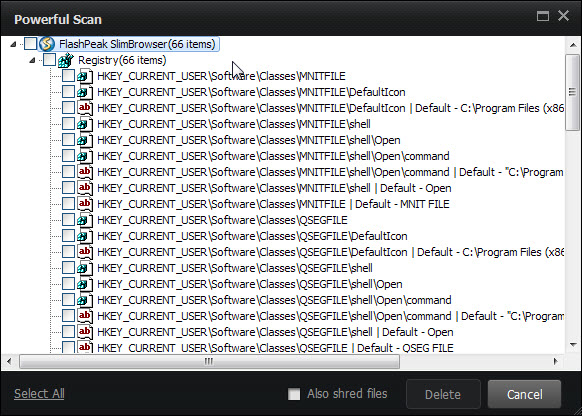Click the key icon for MNITFILE\DefaultIcon key row
582x416 pixels.
[85, 92]
